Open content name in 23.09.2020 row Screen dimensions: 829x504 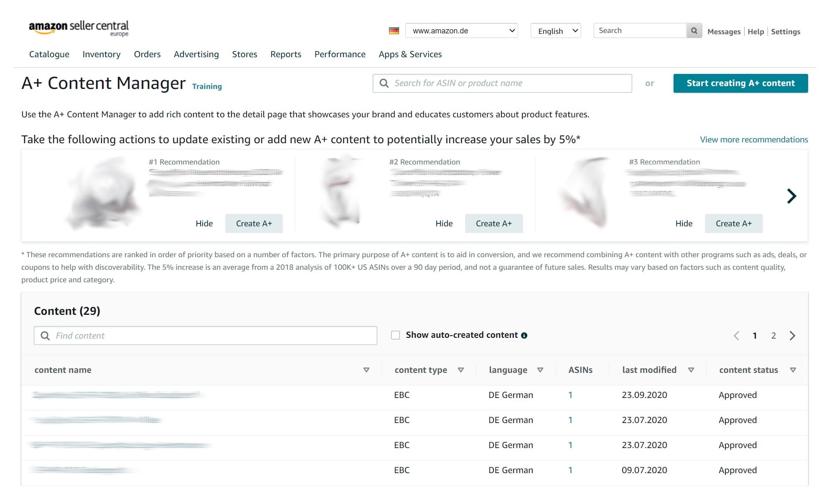click(x=117, y=395)
